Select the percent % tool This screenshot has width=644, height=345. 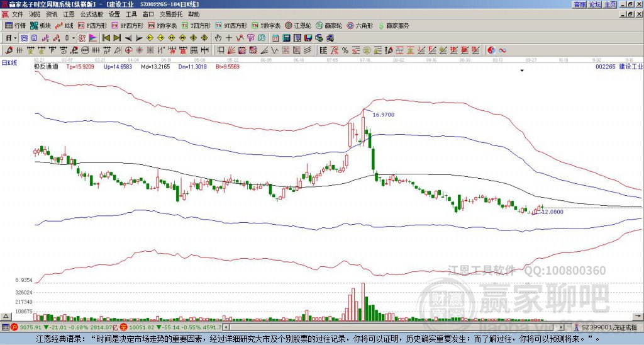point(345,50)
